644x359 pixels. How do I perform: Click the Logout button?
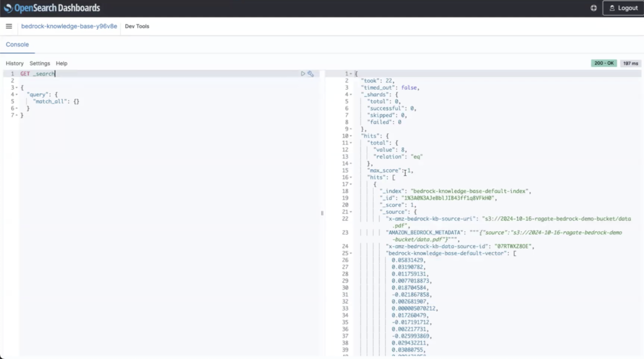point(623,8)
